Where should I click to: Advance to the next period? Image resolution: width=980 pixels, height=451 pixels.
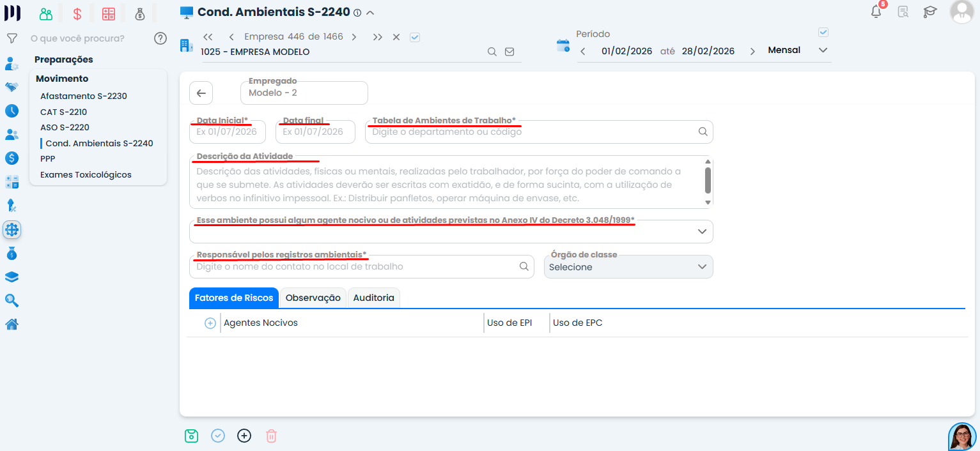point(752,51)
